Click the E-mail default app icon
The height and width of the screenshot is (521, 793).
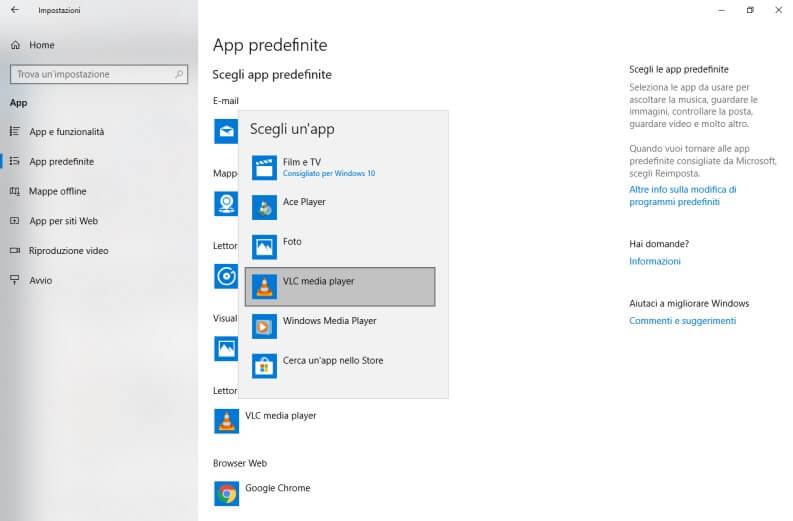[x=226, y=132]
